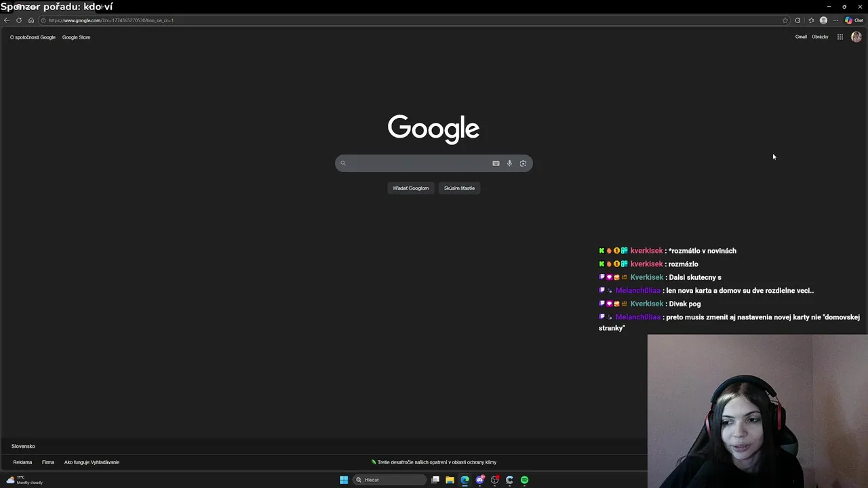Click the magnifier icon in Google search box
This screenshot has width=868, height=488.
[x=343, y=163]
